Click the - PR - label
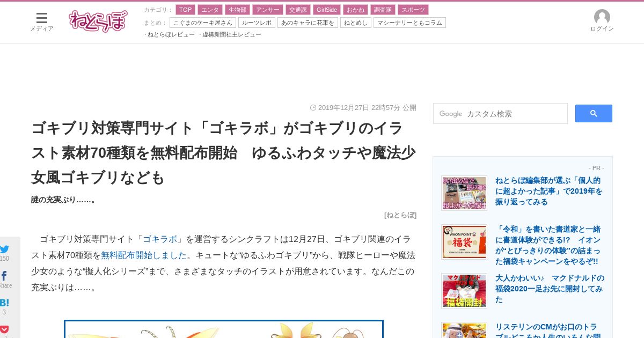 (x=596, y=168)
